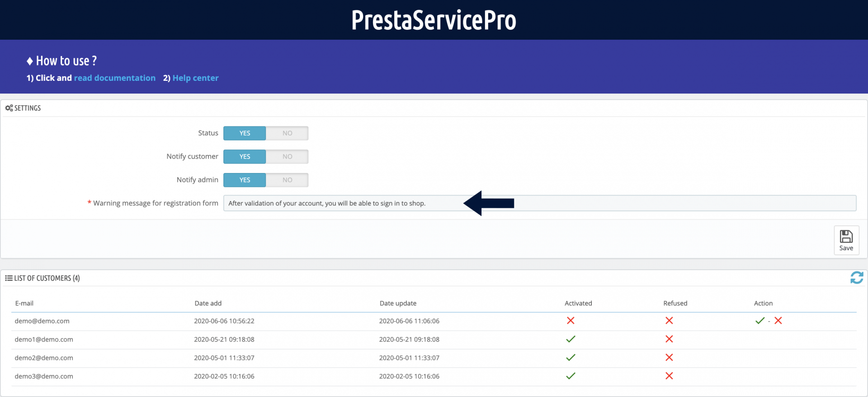
Task: Click date add 2020-05-01 11:33:07
Action: (224, 358)
